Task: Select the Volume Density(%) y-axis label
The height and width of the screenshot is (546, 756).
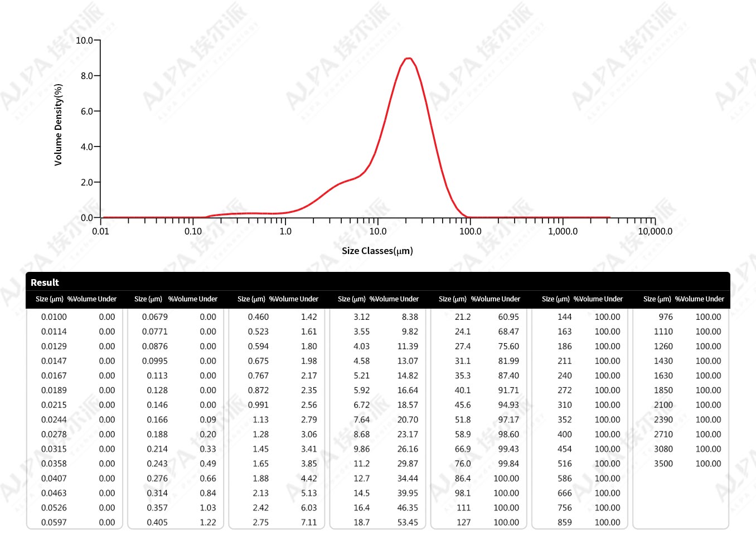Action: point(58,125)
